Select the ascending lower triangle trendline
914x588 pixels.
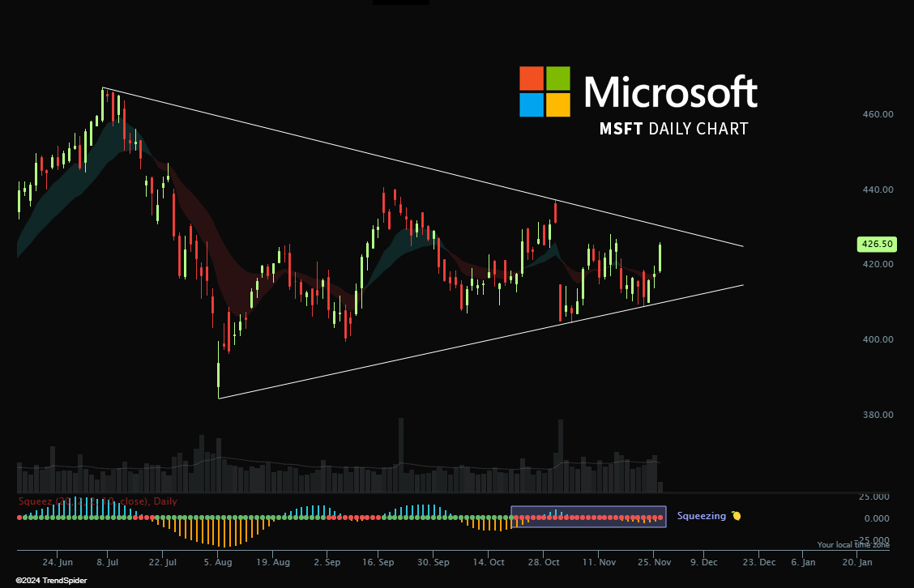coord(480,342)
